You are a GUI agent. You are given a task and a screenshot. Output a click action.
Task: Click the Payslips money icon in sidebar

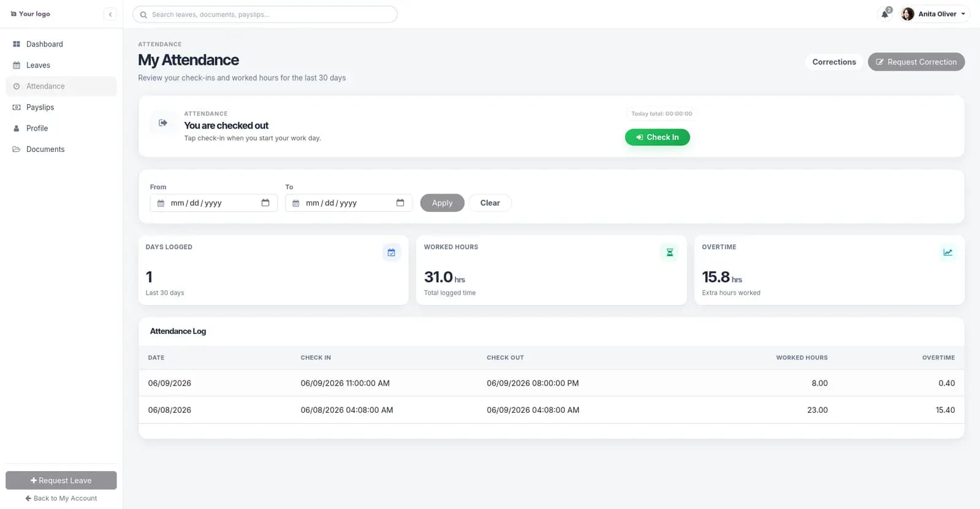17,107
